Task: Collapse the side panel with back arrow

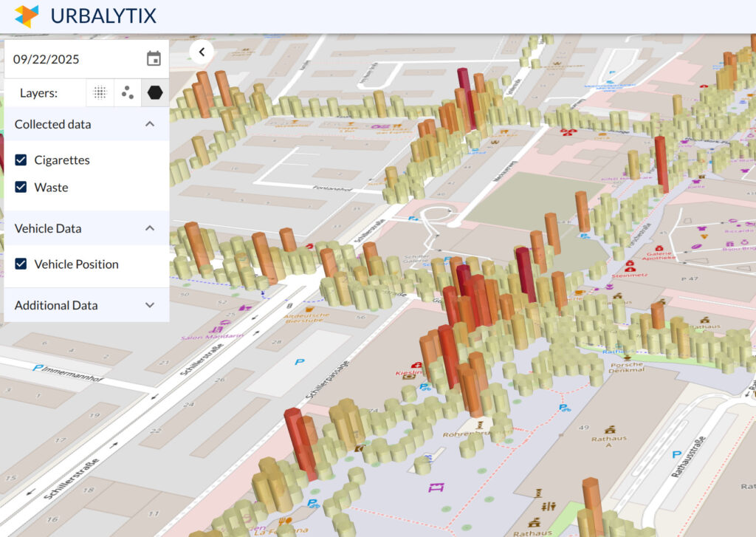Action: click(202, 52)
